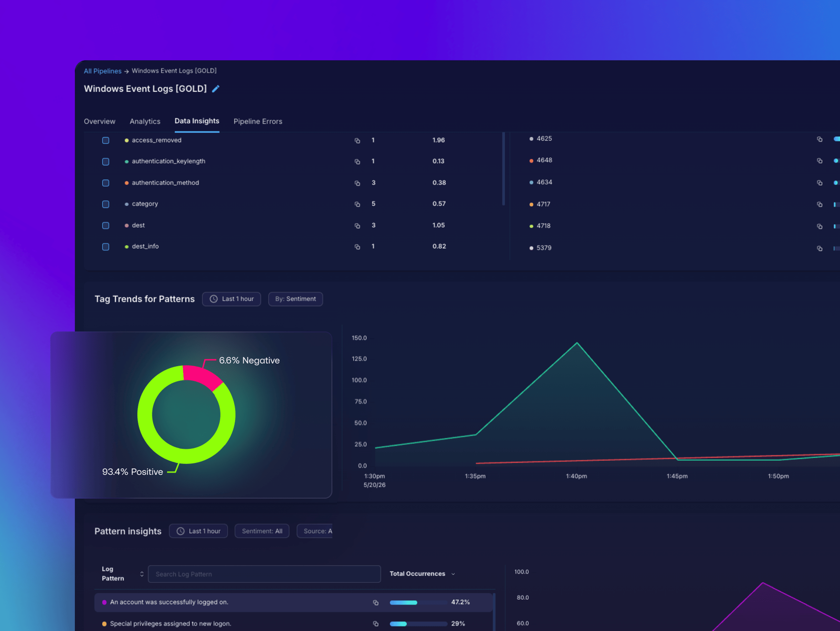Copy the authentication_method field name
This screenshot has width=840, height=631.
click(357, 183)
